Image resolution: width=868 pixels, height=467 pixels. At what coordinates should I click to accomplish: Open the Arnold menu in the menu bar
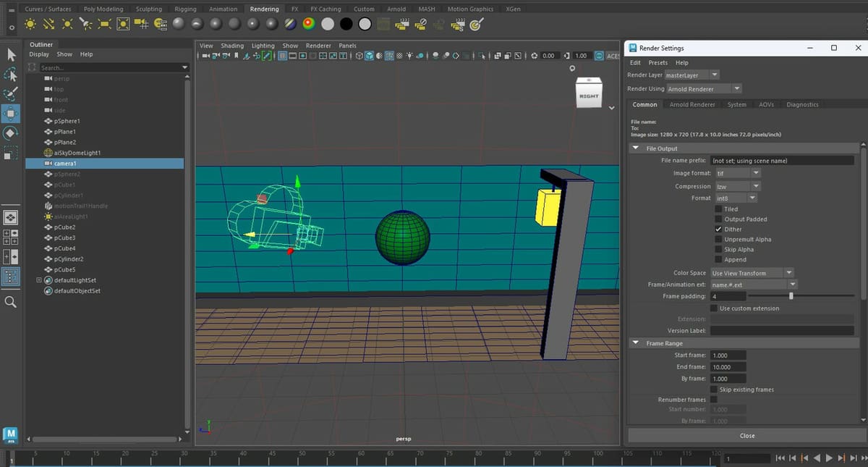tap(396, 9)
